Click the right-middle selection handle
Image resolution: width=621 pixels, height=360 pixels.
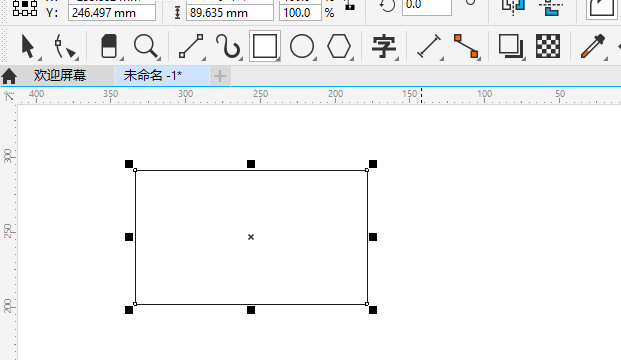click(373, 237)
